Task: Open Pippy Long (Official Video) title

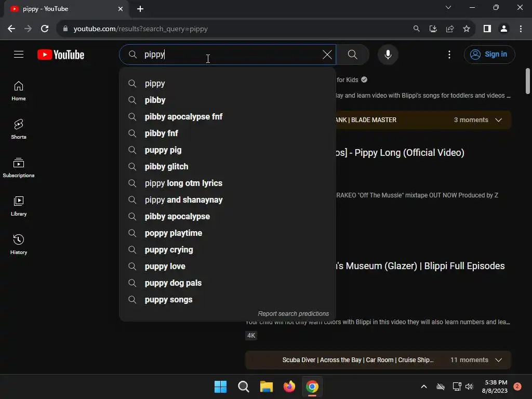Action: pyautogui.click(x=400, y=153)
